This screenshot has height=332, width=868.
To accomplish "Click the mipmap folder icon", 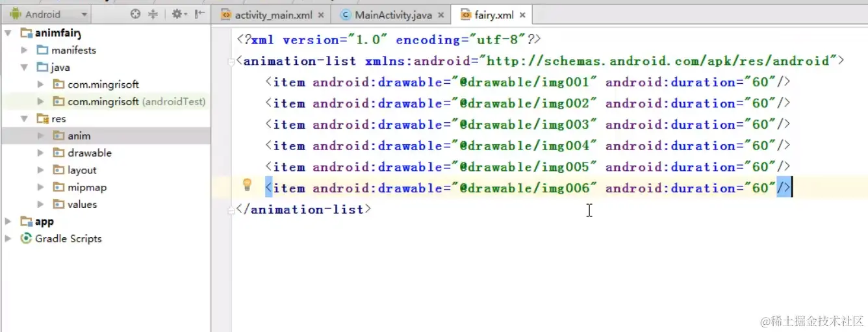I will [58, 187].
